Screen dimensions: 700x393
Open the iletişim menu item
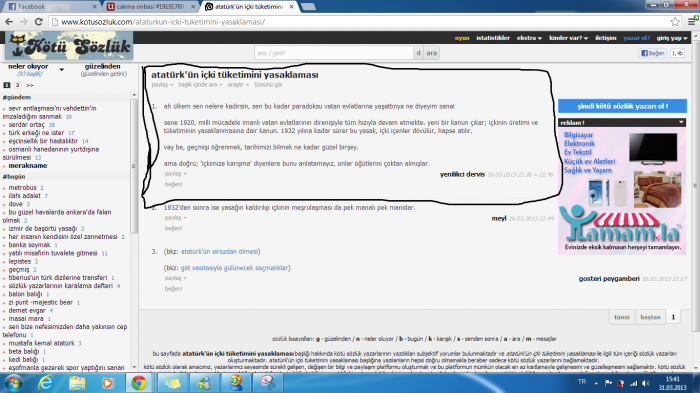[605, 38]
